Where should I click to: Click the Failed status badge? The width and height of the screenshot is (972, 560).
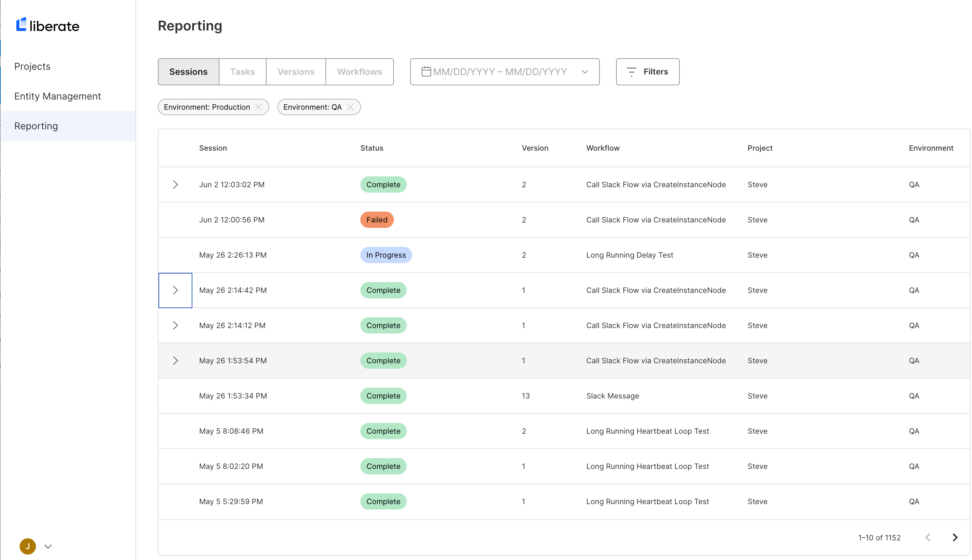[x=377, y=220]
